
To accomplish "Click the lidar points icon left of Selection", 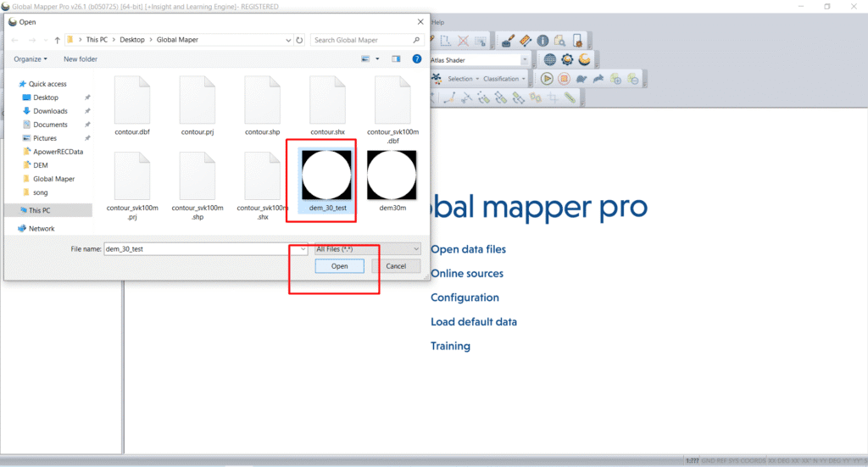I will [x=437, y=79].
